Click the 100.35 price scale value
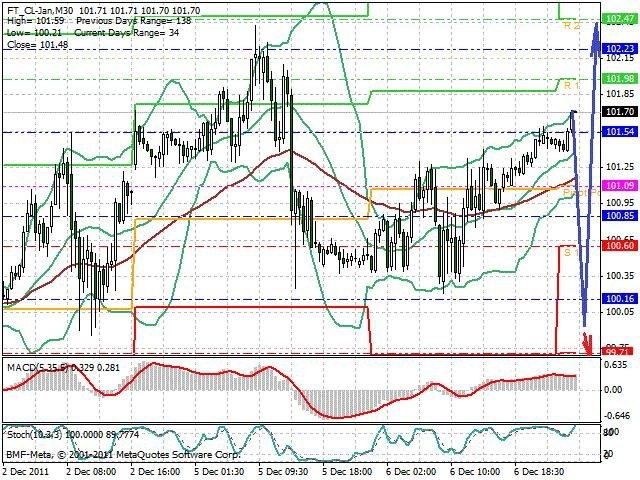 [x=620, y=276]
